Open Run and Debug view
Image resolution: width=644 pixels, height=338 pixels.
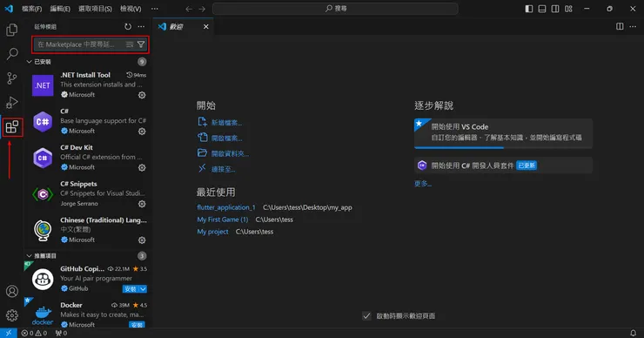[x=12, y=103]
